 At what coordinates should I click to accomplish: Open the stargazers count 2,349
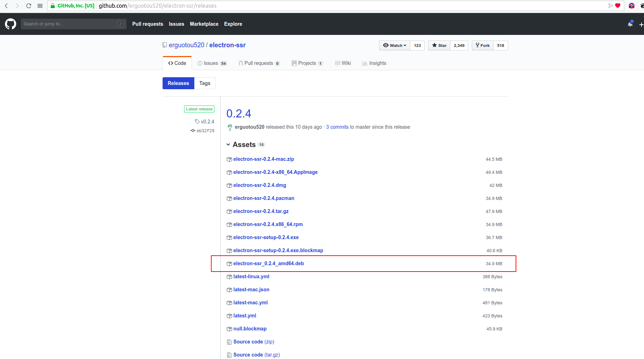pyautogui.click(x=459, y=45)
